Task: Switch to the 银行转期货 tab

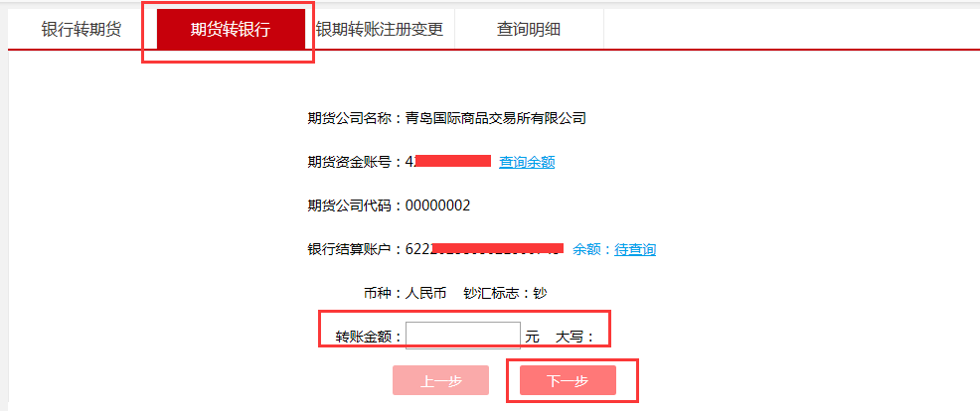Action: click(x=82, y=30)
